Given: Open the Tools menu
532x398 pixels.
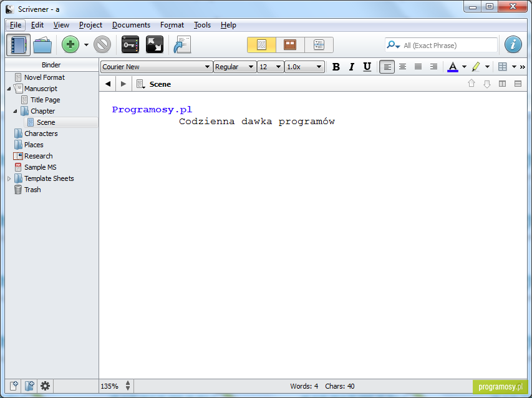Looking at the screenshot, I should click(x=202, y=25).
